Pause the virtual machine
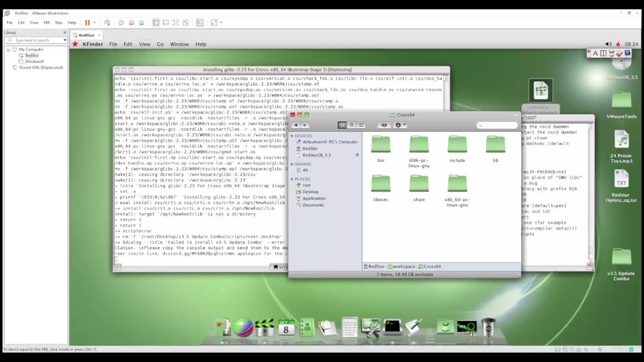The height and width of the screenshot is (362, 644). coord(88,23)
